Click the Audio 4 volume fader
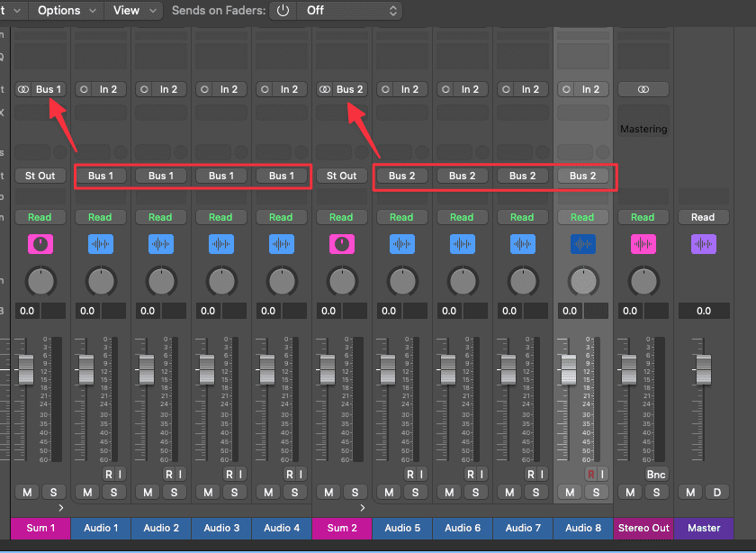The width and height of the screenshot is (756, 553). pyautogui.click(x=266, y=368)
